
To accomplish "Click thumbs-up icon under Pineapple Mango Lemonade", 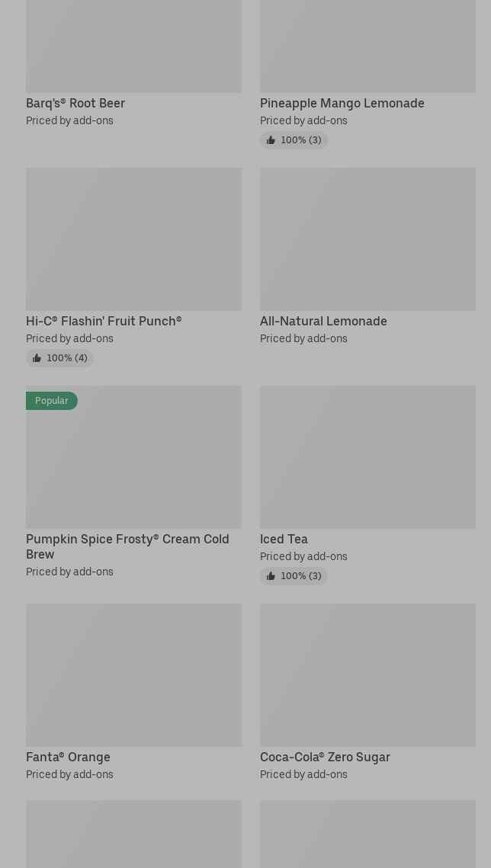I will [x=271, y=140].
